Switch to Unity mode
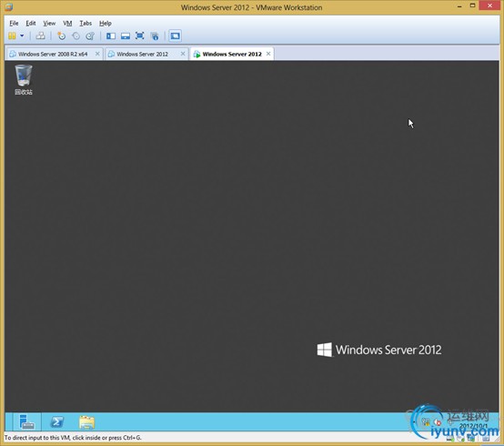504x446 pixels. pyautogui.click(x=155, y=35)
